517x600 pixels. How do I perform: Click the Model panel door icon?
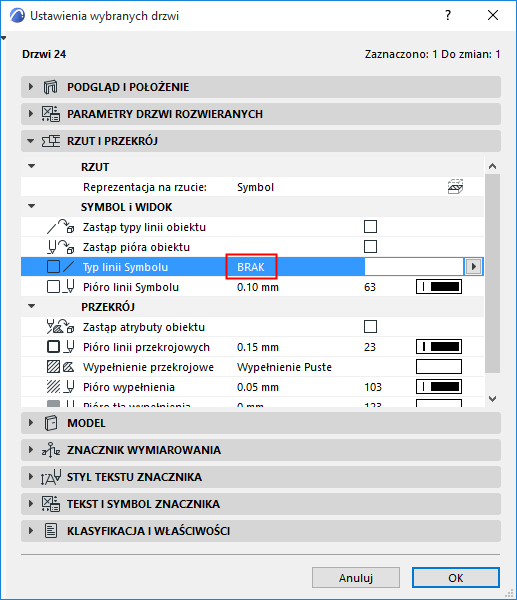coord(51,423)
